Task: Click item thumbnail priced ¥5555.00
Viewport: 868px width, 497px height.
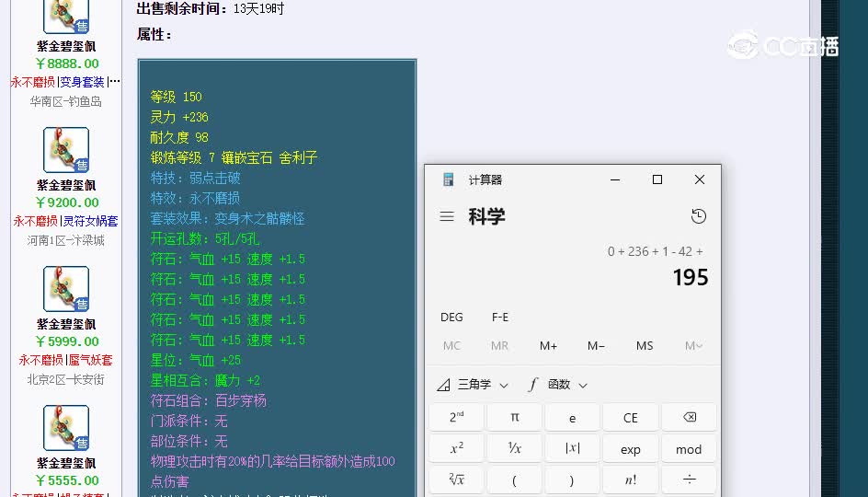Action: [x=66, y=428]
